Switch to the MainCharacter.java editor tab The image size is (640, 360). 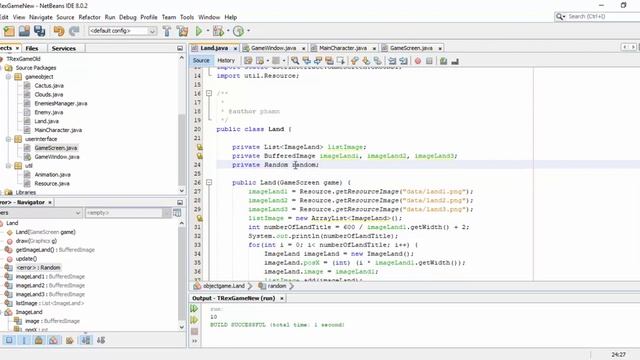point(343,48)
